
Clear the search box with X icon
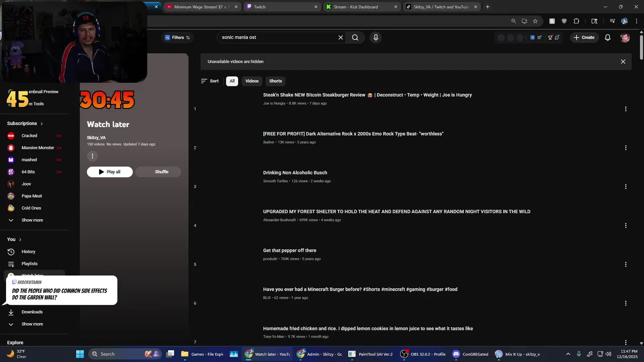coord(341,37)
